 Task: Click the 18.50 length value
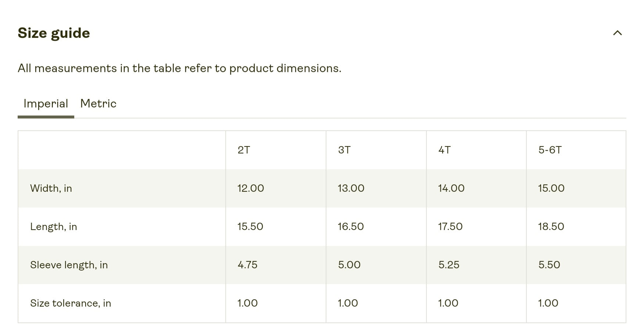(x=551, y=227)
